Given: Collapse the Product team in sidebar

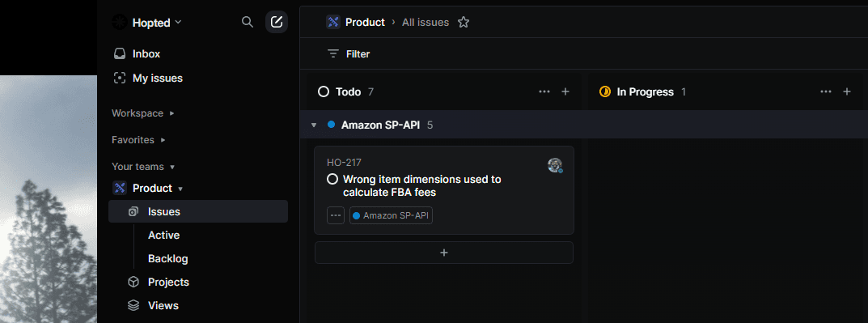Looking at the screenshot, I should (180, 189).
